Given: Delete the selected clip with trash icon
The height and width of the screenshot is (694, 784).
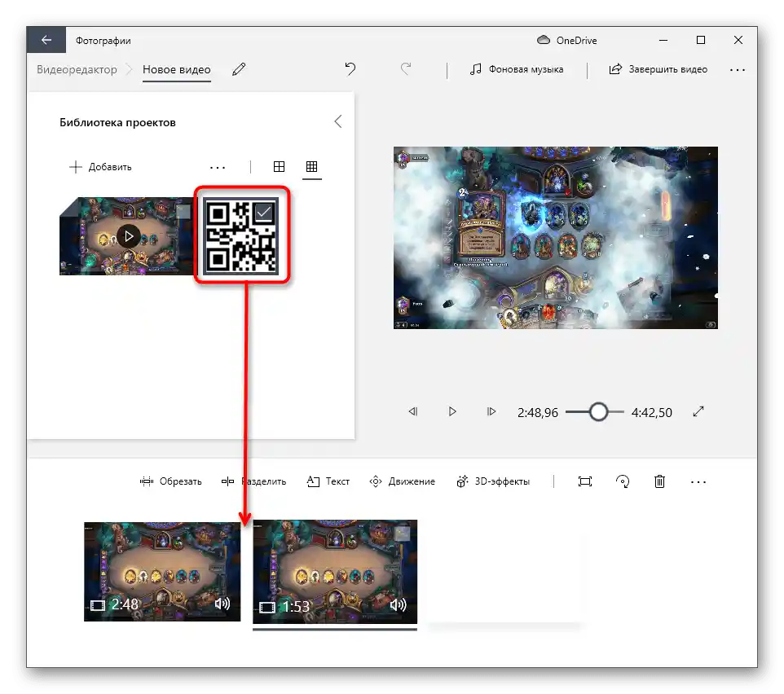Looking at the screenshot, I should (659, 481).
